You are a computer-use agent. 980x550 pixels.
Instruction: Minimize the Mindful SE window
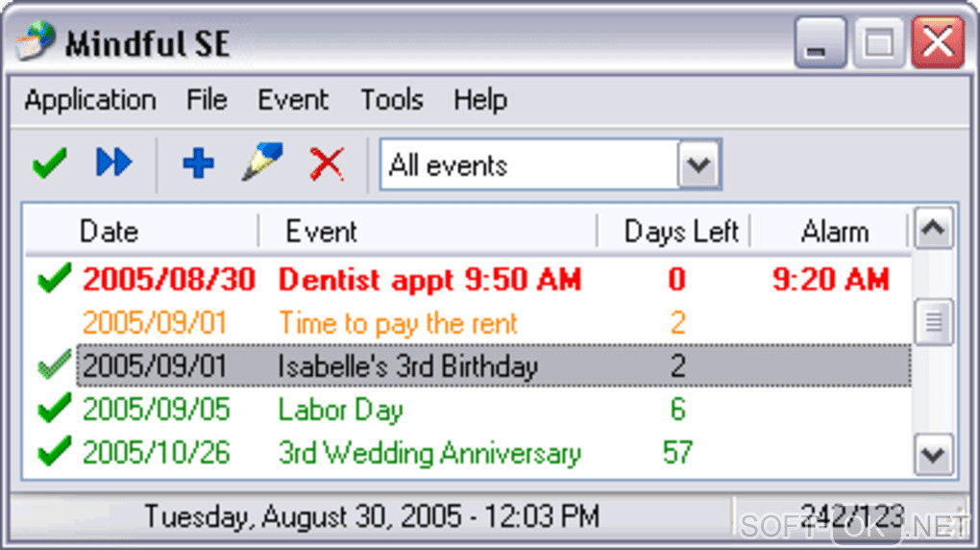pos(820,42)
